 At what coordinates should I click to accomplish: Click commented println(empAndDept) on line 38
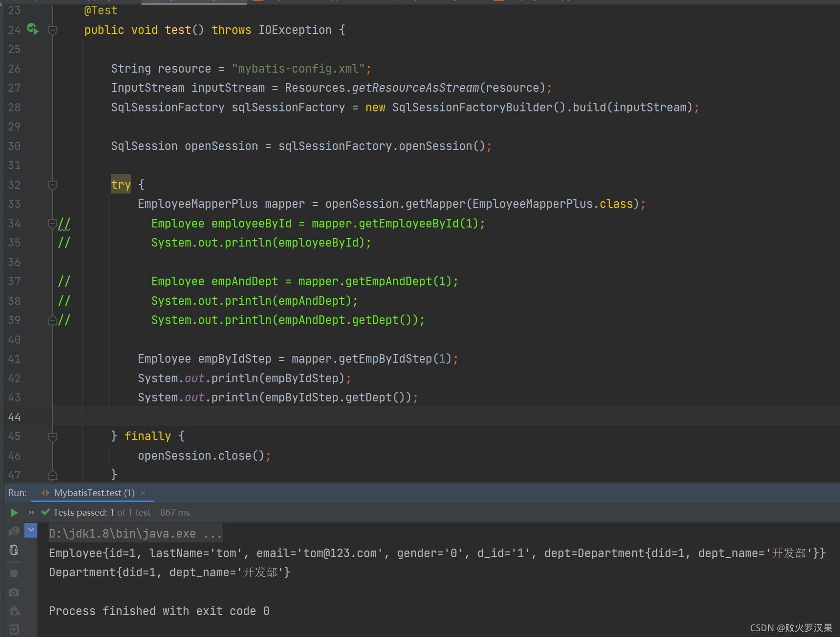click(288, 301)
